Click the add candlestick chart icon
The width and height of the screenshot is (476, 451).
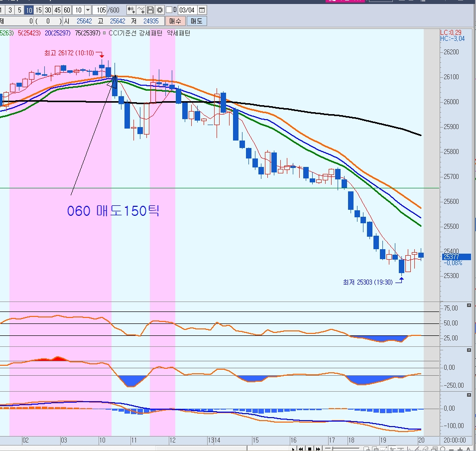click(x=131, y=10)
